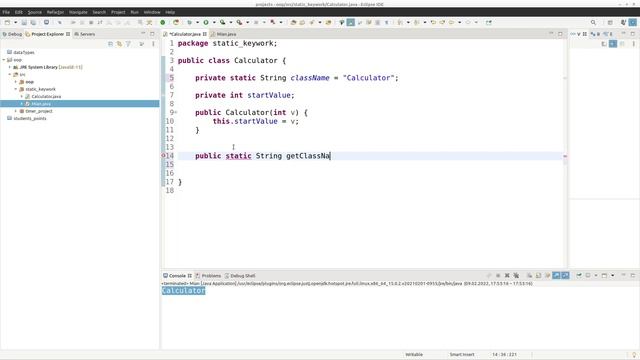Click the highlighted Calculator console output
The height and width of the screenshot is (360, 640).
point(183,291)
